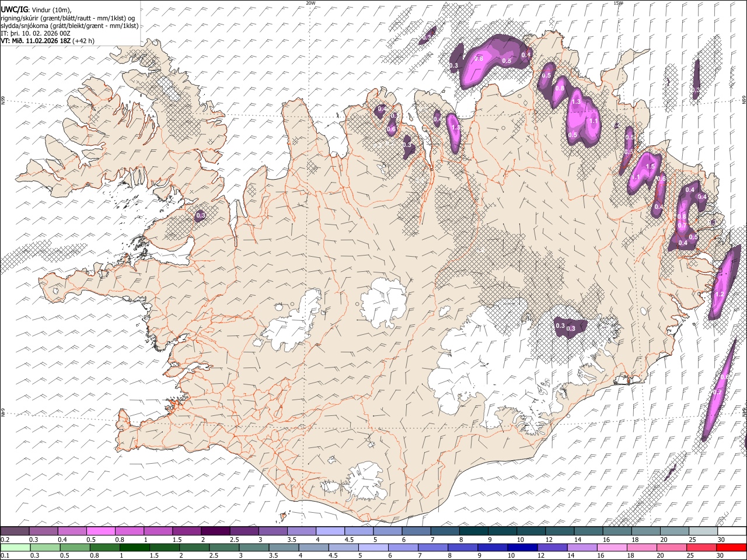Click the valid time 'VT: Mið. 11.02.2026 18Z'
The image size is (747, 560).
[36, 41]
